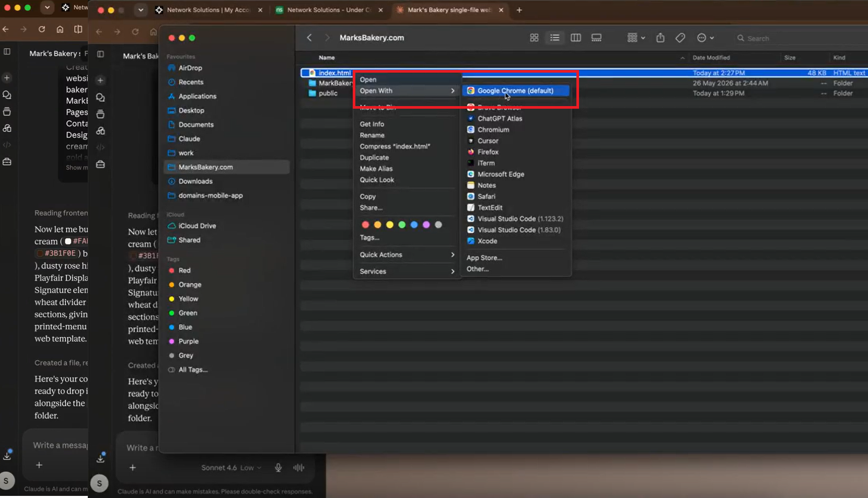The height and width of the screenshot is (498, 868).
Task: Click the Finder Tags toolbar icon
Action: (680, 38)
